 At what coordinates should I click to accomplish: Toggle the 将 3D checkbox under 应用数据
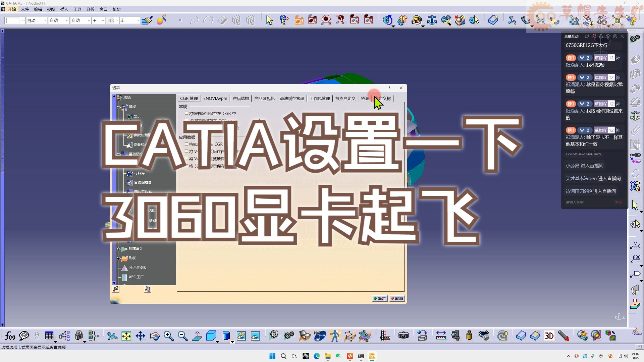coord(186,166)
